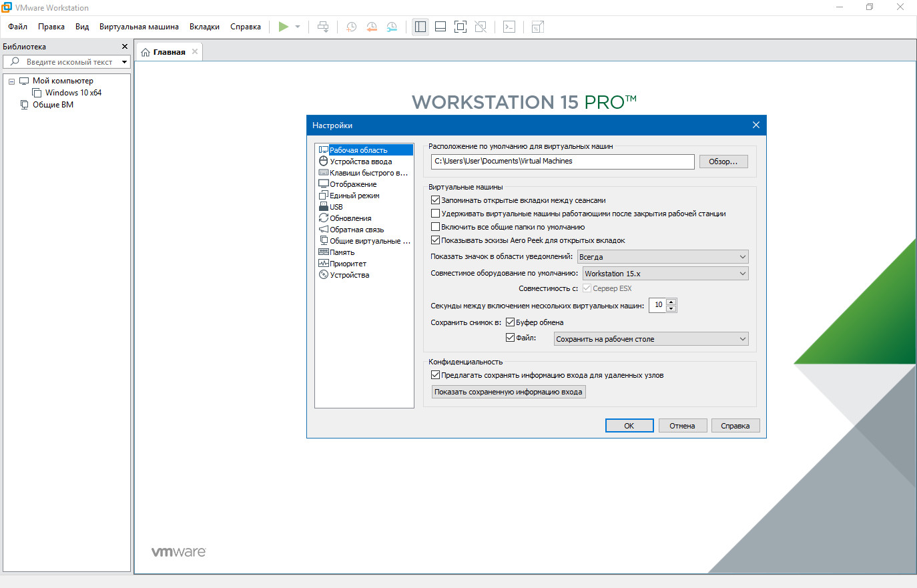Screen dimensions: 917x588
Task: Close the Настройки dialog with X
Action: 756,125
